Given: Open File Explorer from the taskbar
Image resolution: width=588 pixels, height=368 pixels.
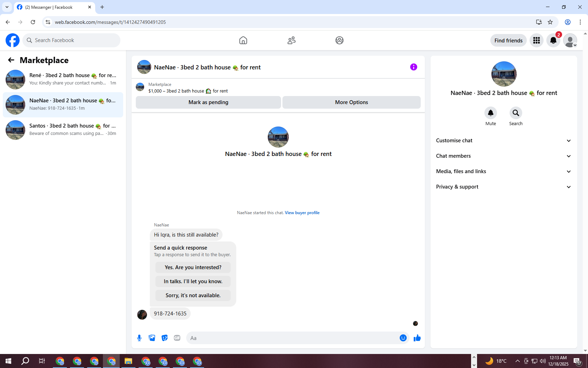Looking at the screenshot, I should pos(128,361).
